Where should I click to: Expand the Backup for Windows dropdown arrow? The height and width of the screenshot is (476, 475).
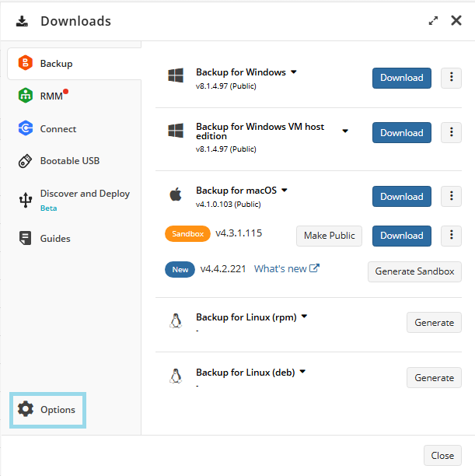pyautogui.click(x=294, y=72)
